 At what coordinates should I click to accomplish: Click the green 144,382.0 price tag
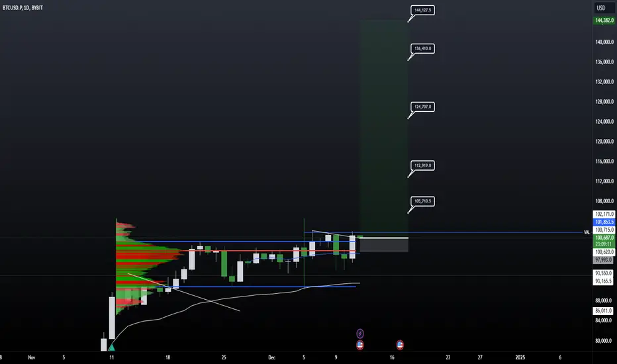[604, 20]
